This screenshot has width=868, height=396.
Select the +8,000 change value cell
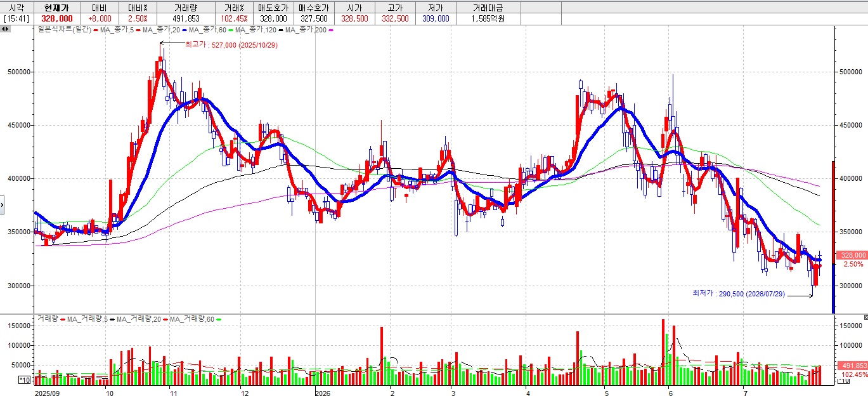coord(99,19)
